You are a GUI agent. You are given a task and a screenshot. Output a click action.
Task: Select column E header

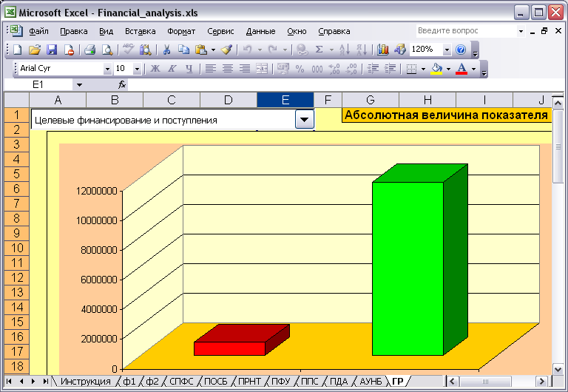pyautogui.click(x=285, y=100)
